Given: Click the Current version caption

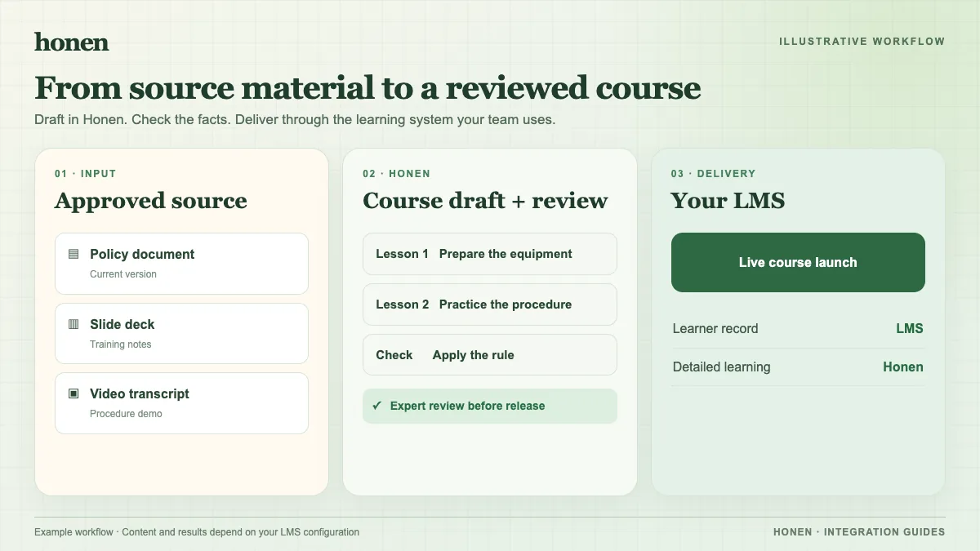Looking at the screenshot, I should click(123, 274).
